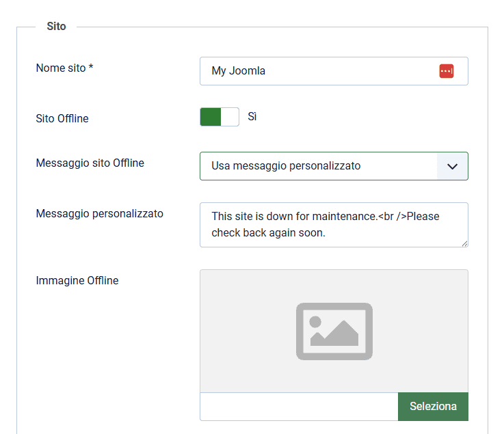The width and height of the screenshot is (504, 434).
Task: Click the Immagine Offline image placeholder preview
Action: click(x=334, y=331)
